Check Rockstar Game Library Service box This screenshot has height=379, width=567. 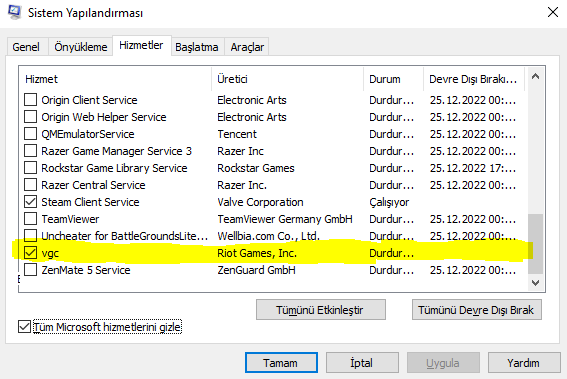point(30,167)
